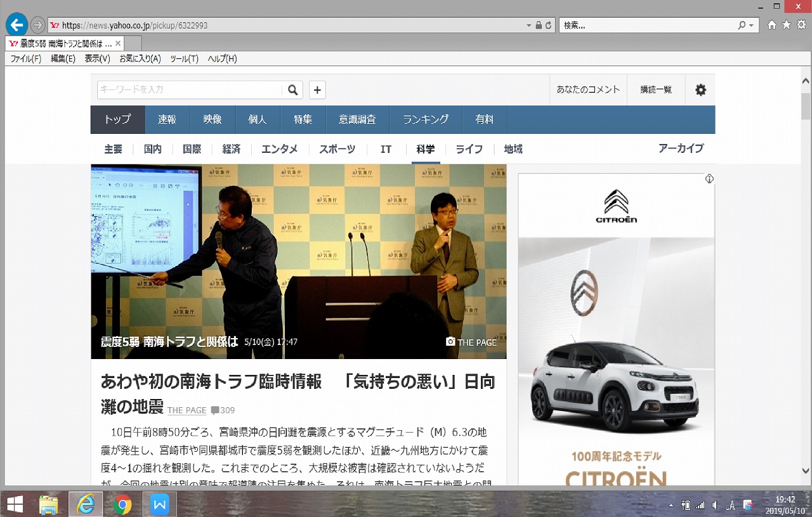Screen dimensions: 812x517
Task: Click the browser Back arrow button
Action: tap(16, 25)
